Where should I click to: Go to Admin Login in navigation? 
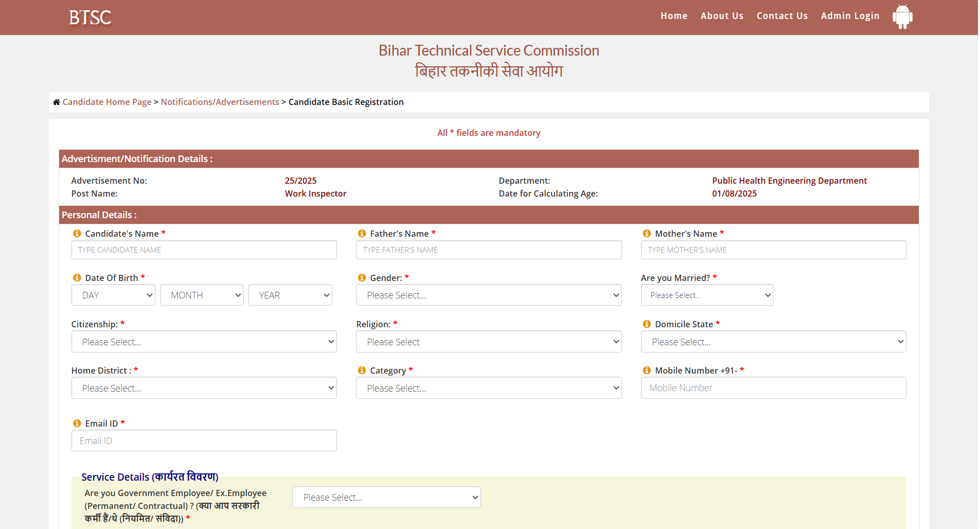850,16
